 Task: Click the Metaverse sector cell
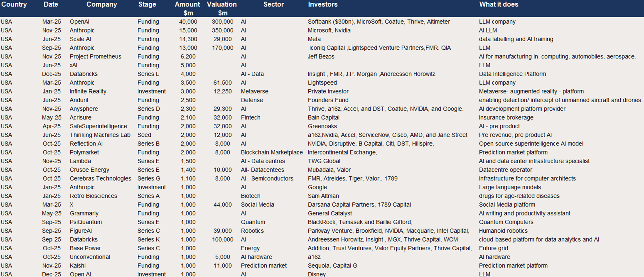click(x=254, y=91)
